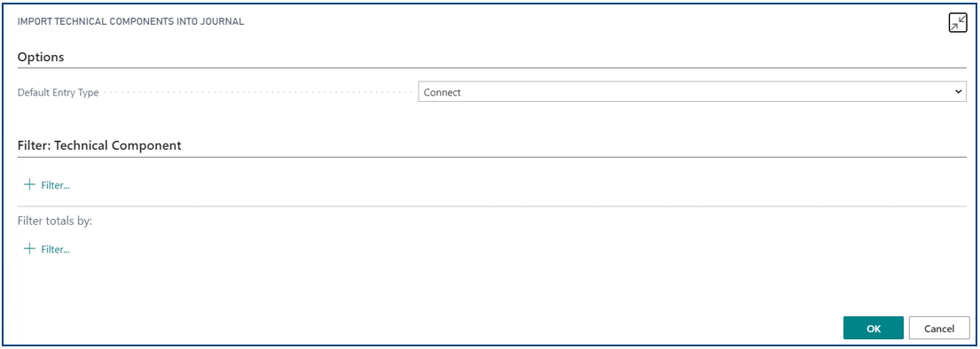Click the underline beneath the Options heading
The image size is (980, 349).
coord(492,67)
